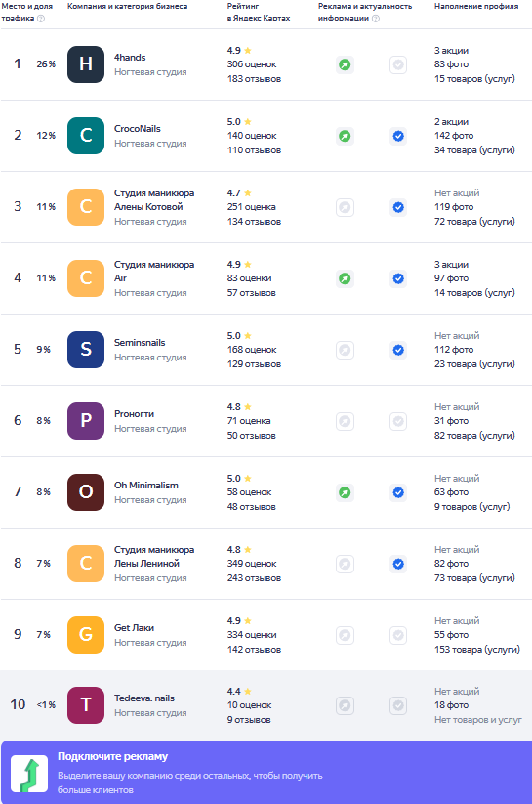
Task: Click the help icon beside 'трафика' header
Action: tap(41, 19)
